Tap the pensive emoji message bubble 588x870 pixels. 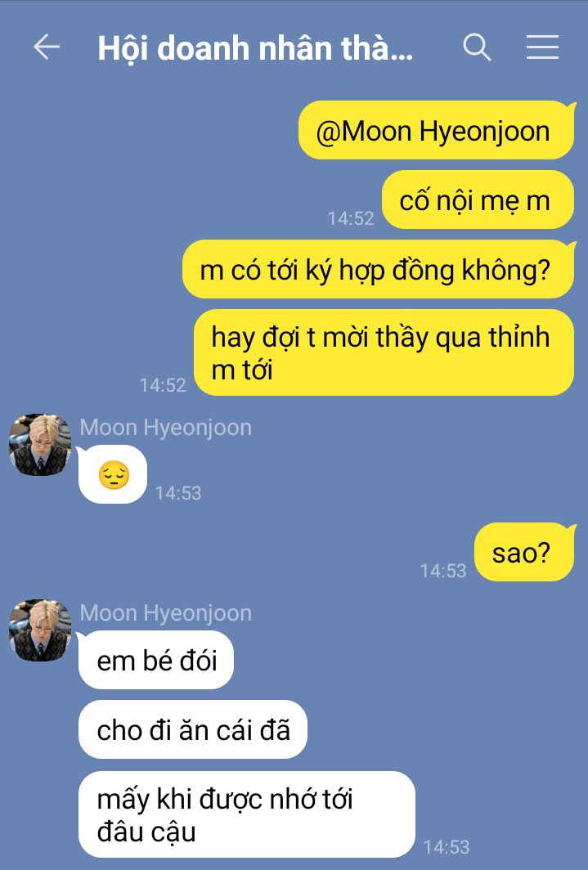(x=113, y=475)
